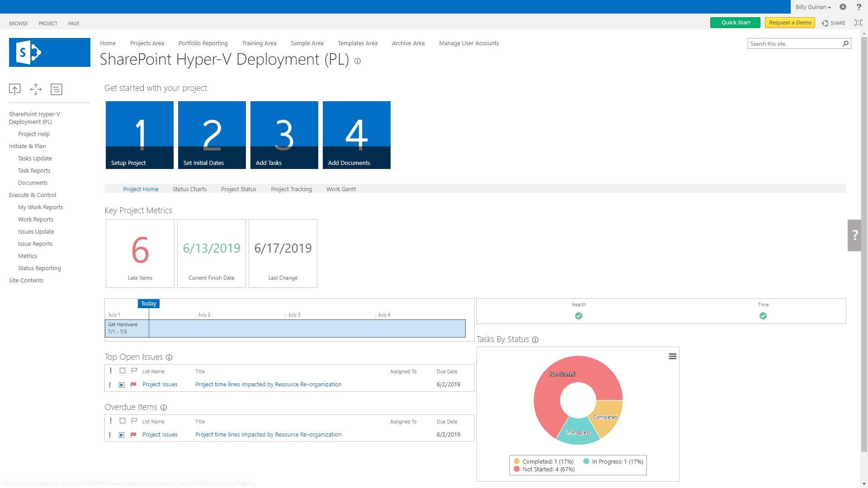Viewport: 868px width, 488px height.
Task: Click Completed legend swatch
Action: point(517,461)
